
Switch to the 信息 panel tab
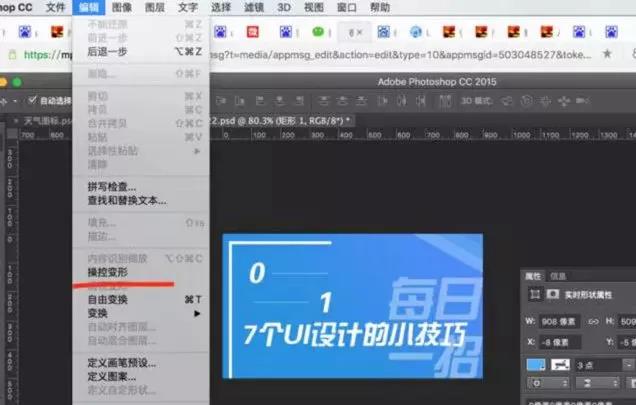coord(558,276)
